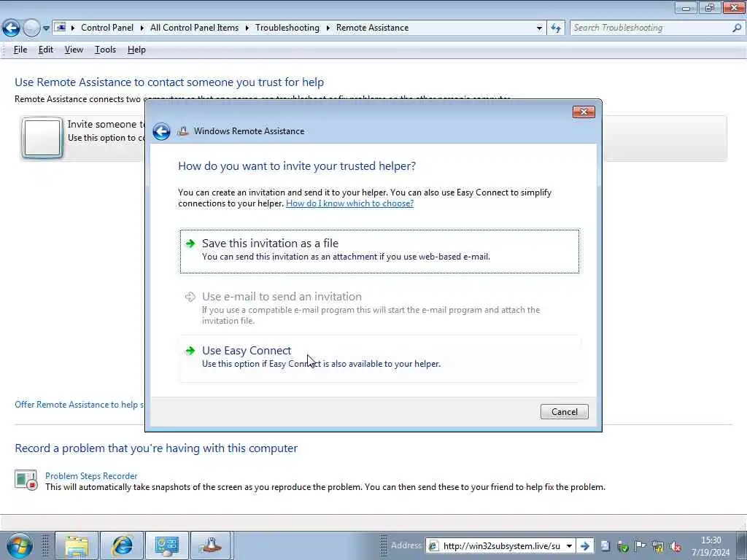This screenshot has width=747, height=560.
Task: Close the Windows Remote Assistance dialog
Action: tap(584, 112)
